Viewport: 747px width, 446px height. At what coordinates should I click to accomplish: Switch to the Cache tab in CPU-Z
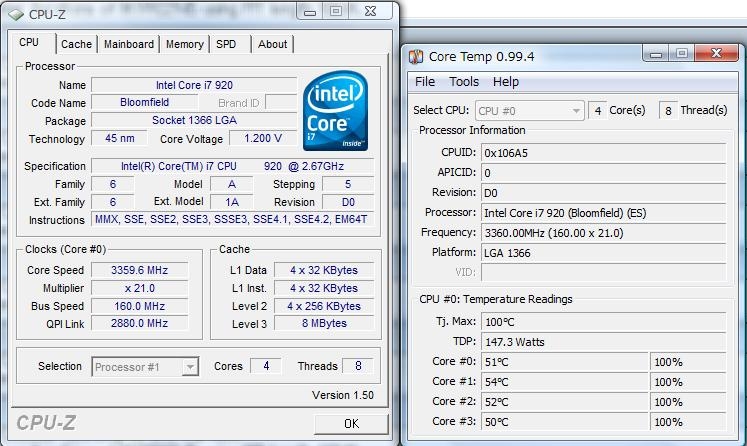76,44
